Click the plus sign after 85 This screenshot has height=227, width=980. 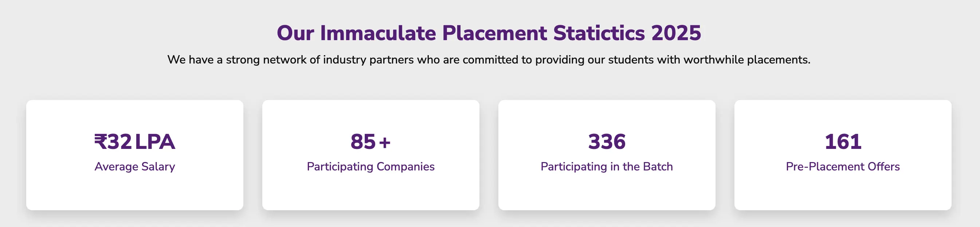coord(385,142)
